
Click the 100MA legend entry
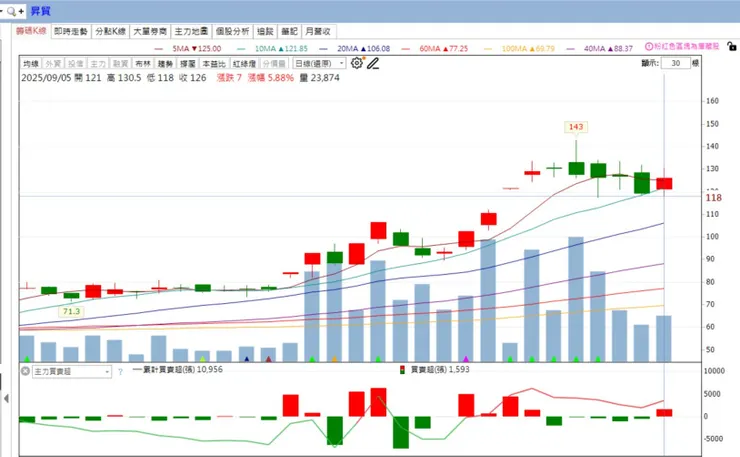pos(519,48)
